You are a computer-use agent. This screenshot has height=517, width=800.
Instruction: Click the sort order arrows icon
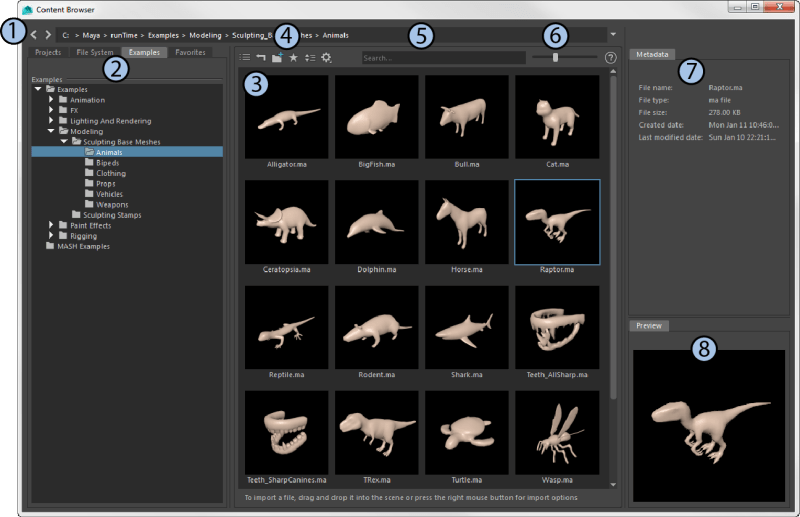point(310,58)
